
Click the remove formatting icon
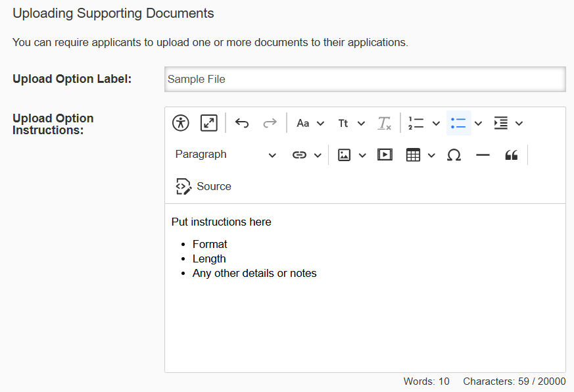pos(385,123)
